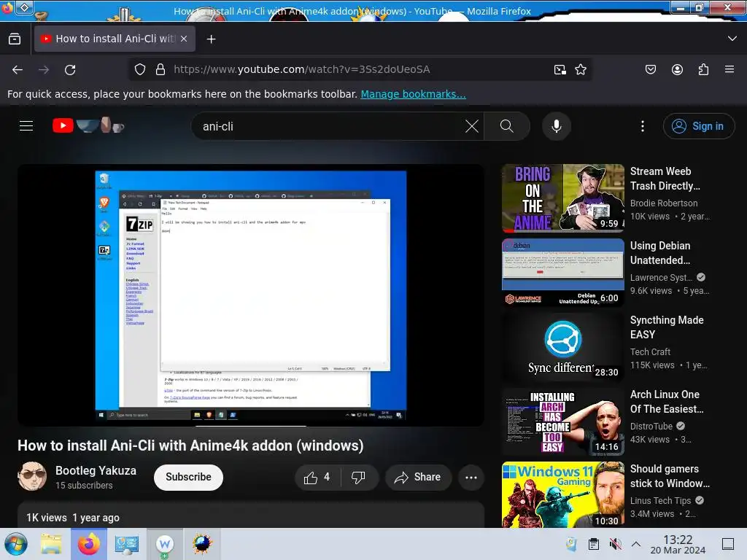Image resolution: width=747 pixels, height=560 pixels.
Task: Open the Extensions puzzle icon
Action: (x=703, y=69)
